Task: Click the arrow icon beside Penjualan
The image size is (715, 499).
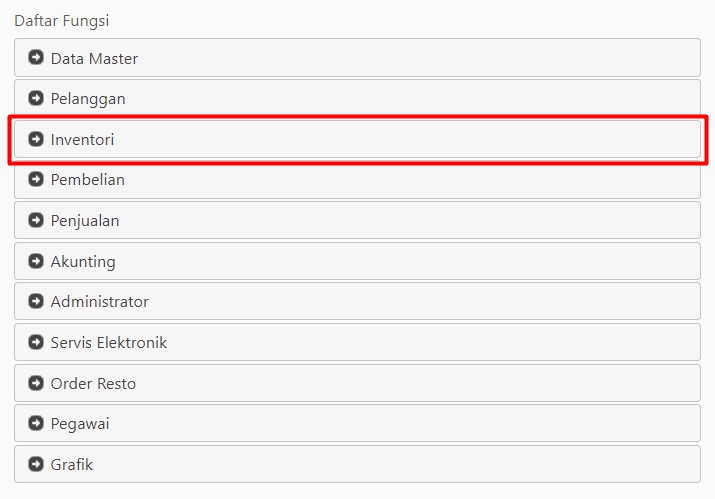Action: tap(36, 220)
